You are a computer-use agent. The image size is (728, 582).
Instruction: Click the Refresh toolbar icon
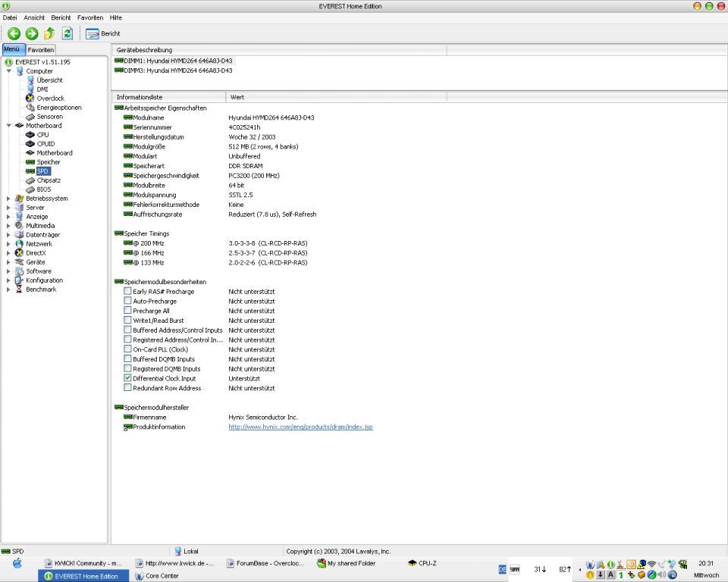pyautogui.click(x=67, y=33)
